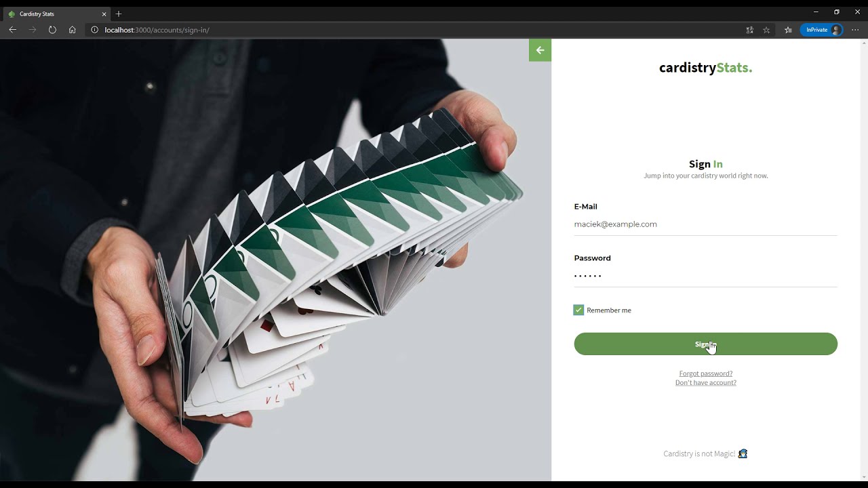Click the wizard emoji in the footer
Image resolution: width=868 pixels, height=488 pixels.
point(743,453)
